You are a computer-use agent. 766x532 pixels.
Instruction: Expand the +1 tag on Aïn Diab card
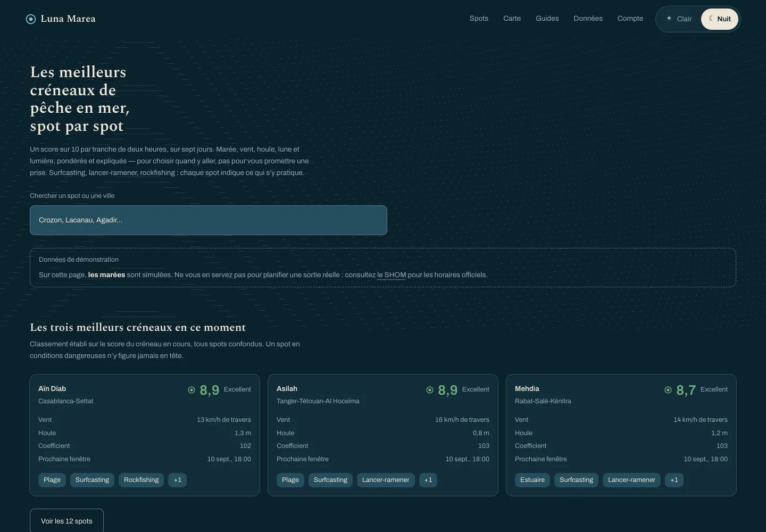(x=178, y=480)
